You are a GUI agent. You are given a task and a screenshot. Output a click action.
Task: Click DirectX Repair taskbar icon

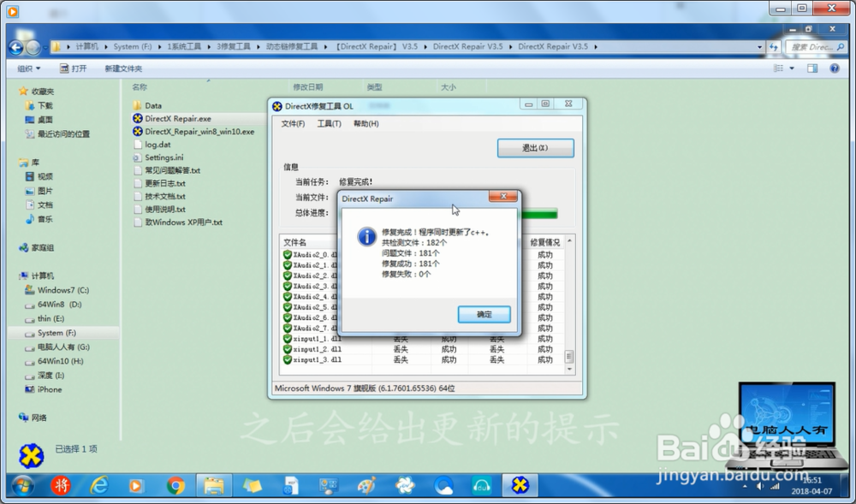(520, 485)
